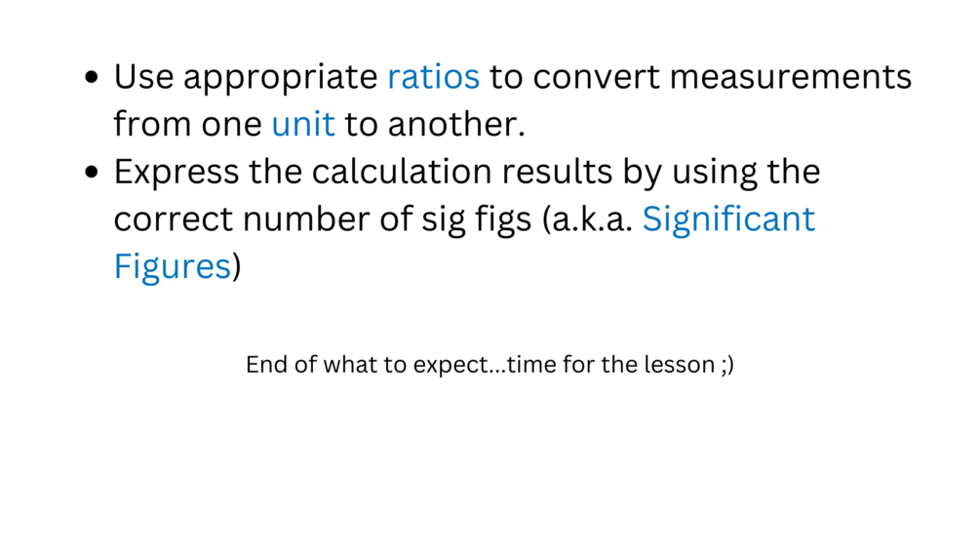
Task: Click the word 'Use' starting first bullet
Action: [143, 77]
